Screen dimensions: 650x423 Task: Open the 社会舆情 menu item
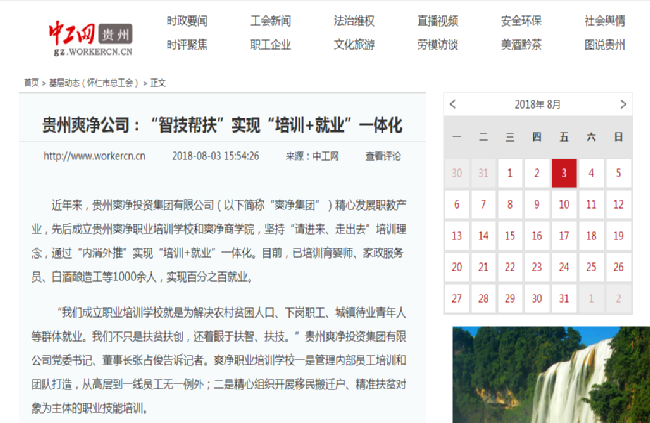(x=605, y=21)
